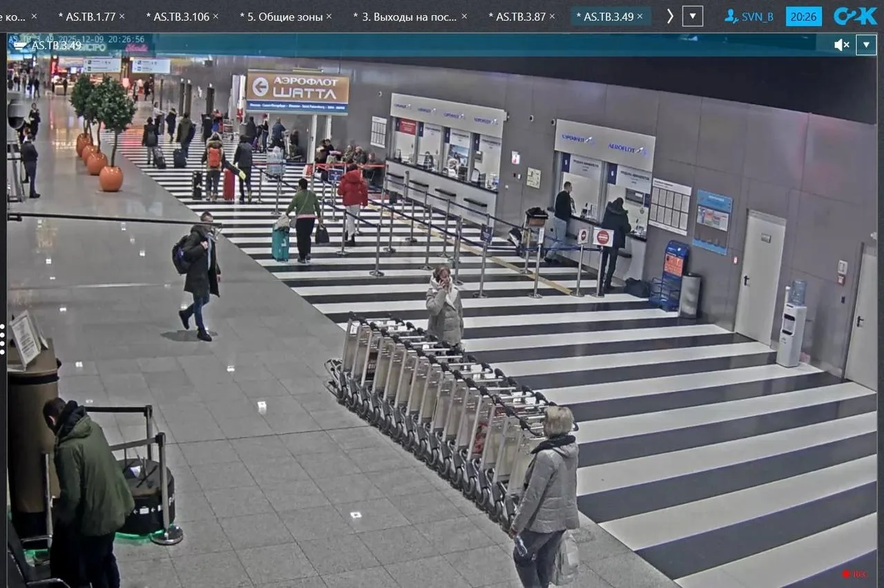Click the red REC recording indicator
Screen dimensions: 884x588
pos(854,574)
